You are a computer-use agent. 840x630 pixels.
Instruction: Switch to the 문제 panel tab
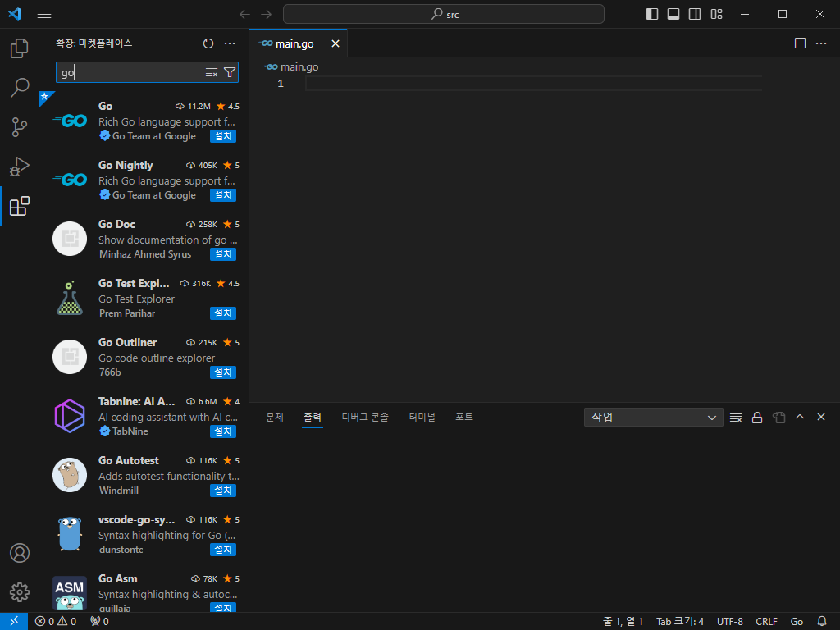click(x=275, y=418)
